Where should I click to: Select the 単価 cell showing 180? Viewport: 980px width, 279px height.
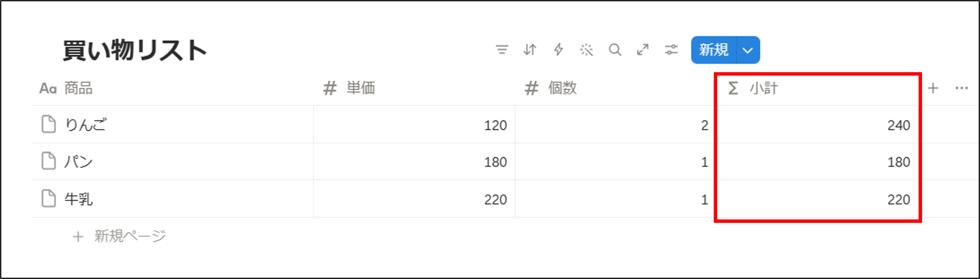click(414, 162)
